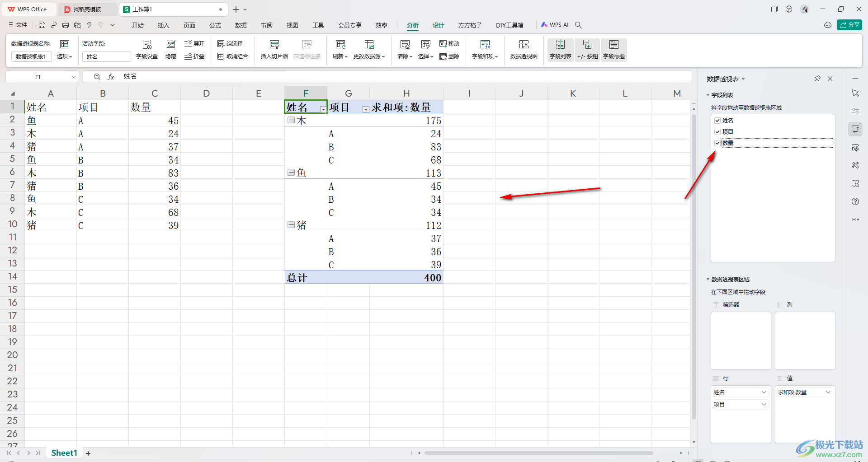This screenshot has height=462, width=868.
Task: Click the 分享 (Share) button
Action: coord(849,25)
